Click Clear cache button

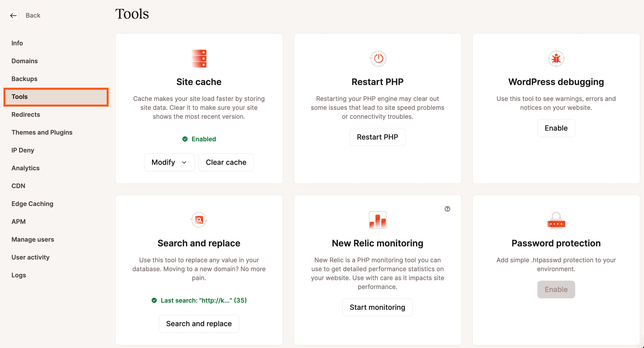pyautogui.click(x=226, y=162)
